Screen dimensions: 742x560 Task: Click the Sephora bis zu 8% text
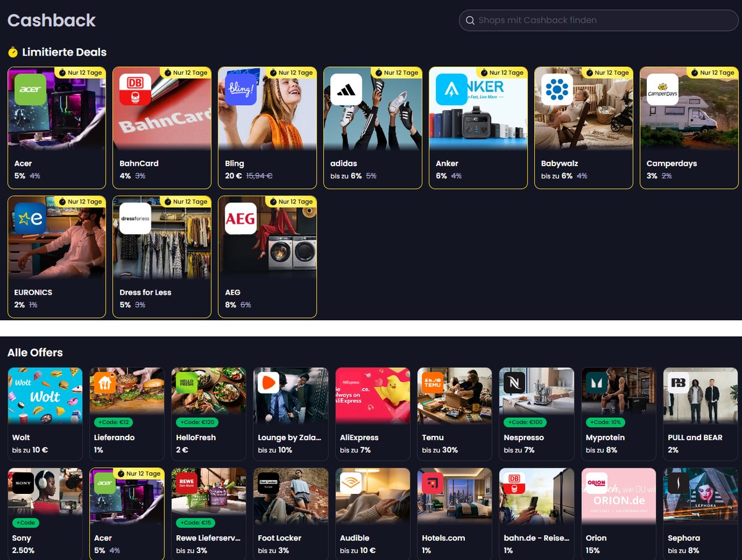[683, 550]
